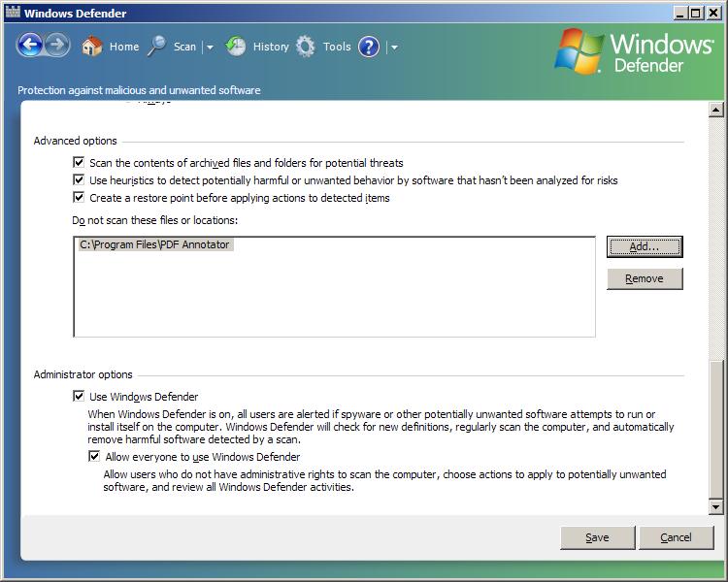Image resolution: width=728 pixels, height=582 pixels.
Task: Cancel the changes with Cancel button
Action: 676,537
